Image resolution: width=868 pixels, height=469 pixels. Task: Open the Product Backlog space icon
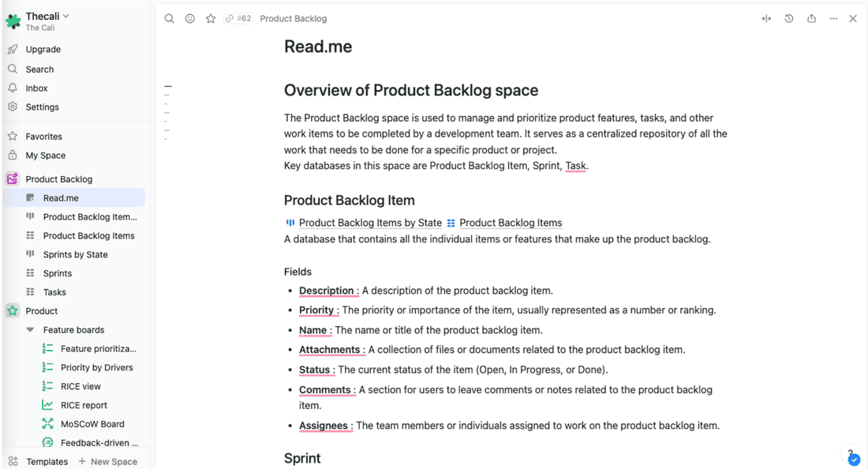(x=12, y=178)
